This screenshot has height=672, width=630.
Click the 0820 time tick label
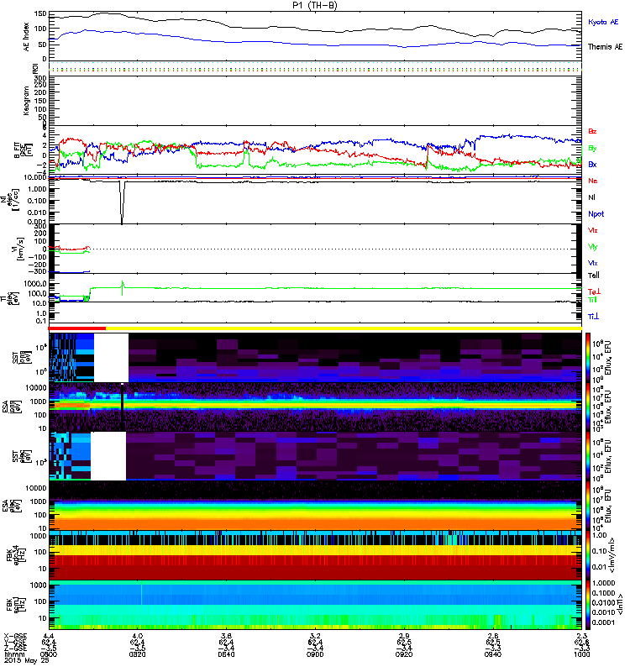point(137,654)
